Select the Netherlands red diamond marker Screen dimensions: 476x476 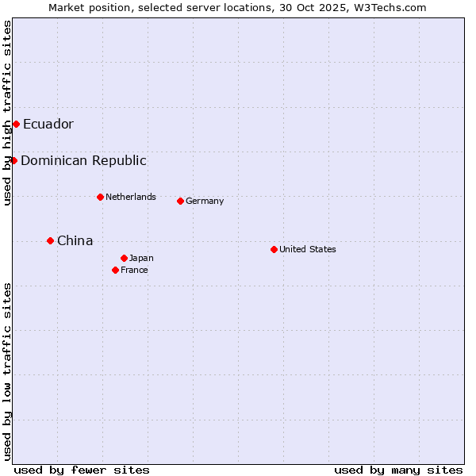100,197
